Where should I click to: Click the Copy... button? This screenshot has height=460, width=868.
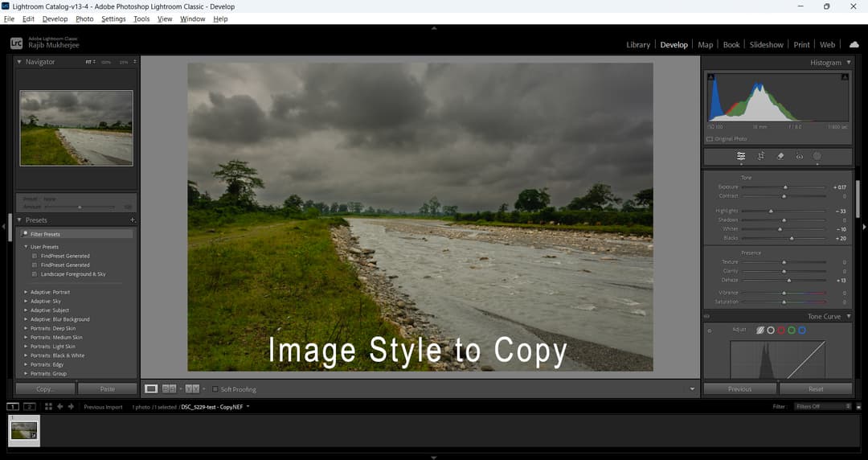(45, 389)
